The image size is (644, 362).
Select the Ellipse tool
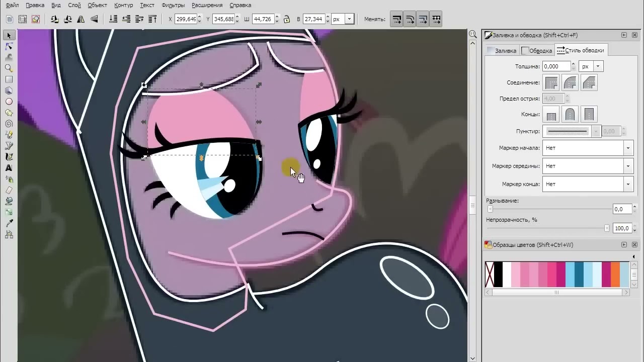(x=9, y=102)
